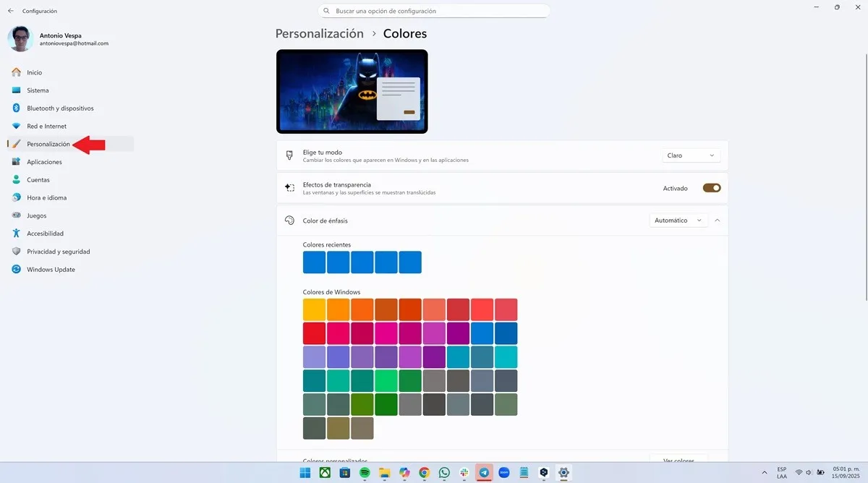
Task: Click Antonio Vespa's profile picture
Action: pos(20,39)
